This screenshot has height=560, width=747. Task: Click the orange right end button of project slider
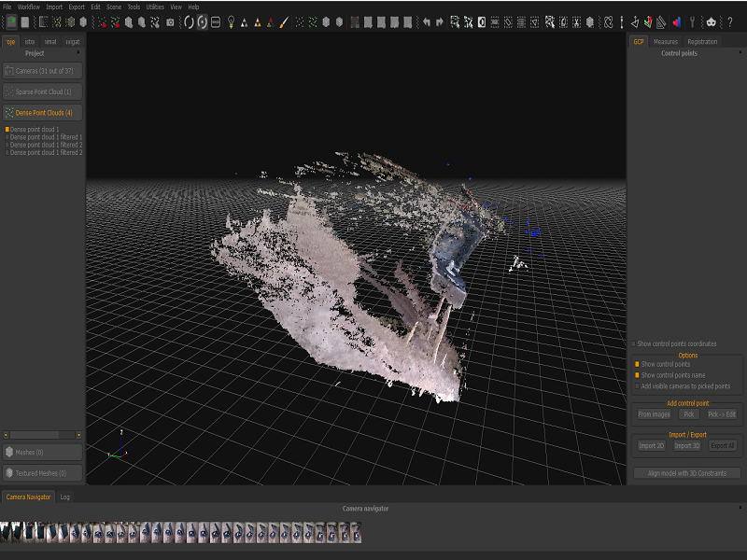click(x=78, y=435)
